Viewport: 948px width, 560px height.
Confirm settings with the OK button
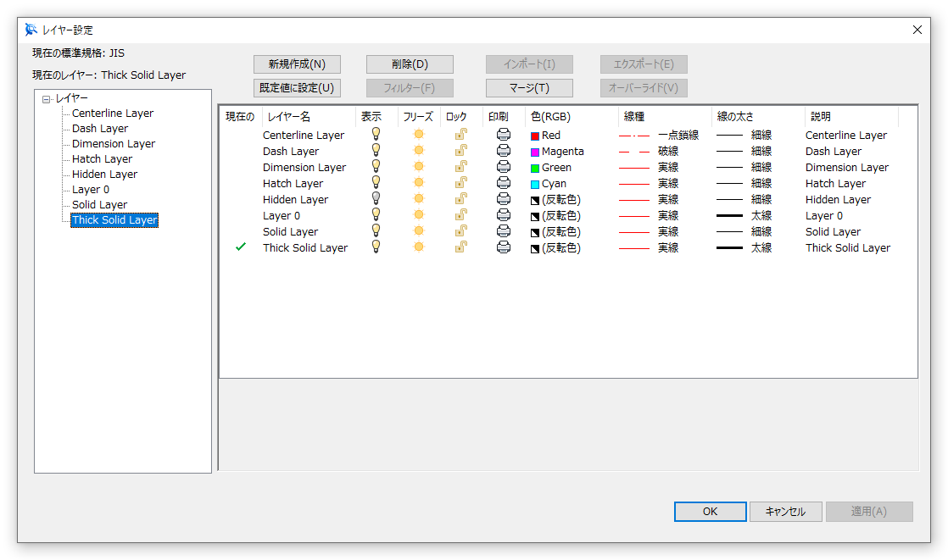coord(710,511)
